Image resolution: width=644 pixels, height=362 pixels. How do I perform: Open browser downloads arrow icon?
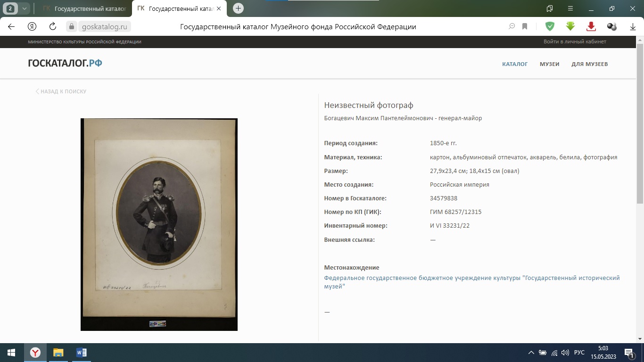coord(633,26)
